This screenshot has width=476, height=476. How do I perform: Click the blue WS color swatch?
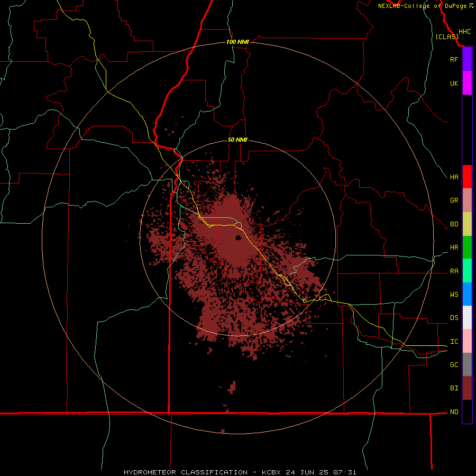(x=467, y=294)
